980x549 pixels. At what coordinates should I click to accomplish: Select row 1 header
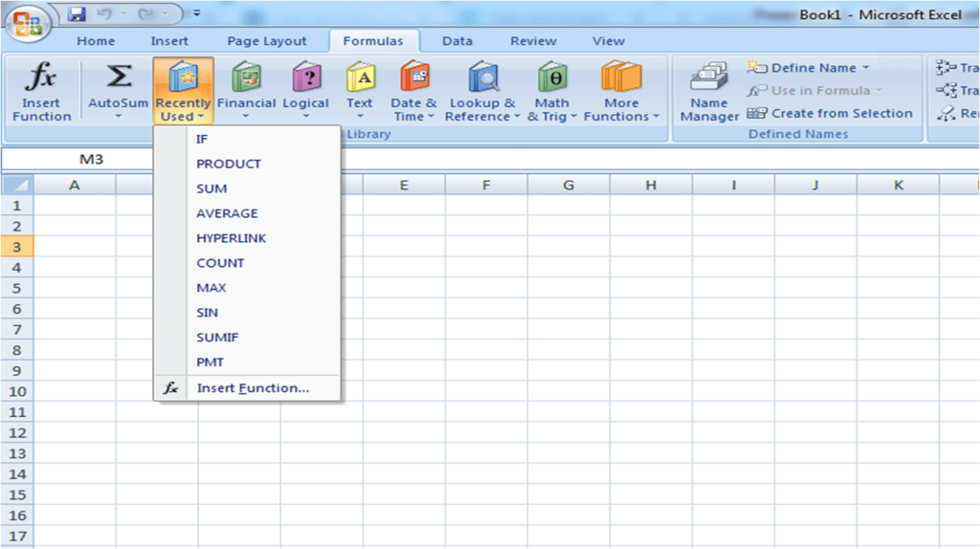pyautogui.click(x=17, y=206)
